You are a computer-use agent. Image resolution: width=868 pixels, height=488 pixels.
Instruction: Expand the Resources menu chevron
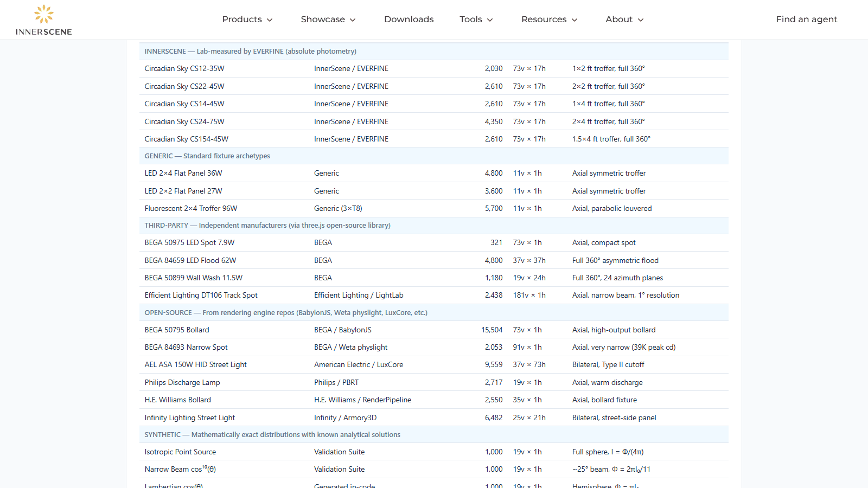click(575, 20)
